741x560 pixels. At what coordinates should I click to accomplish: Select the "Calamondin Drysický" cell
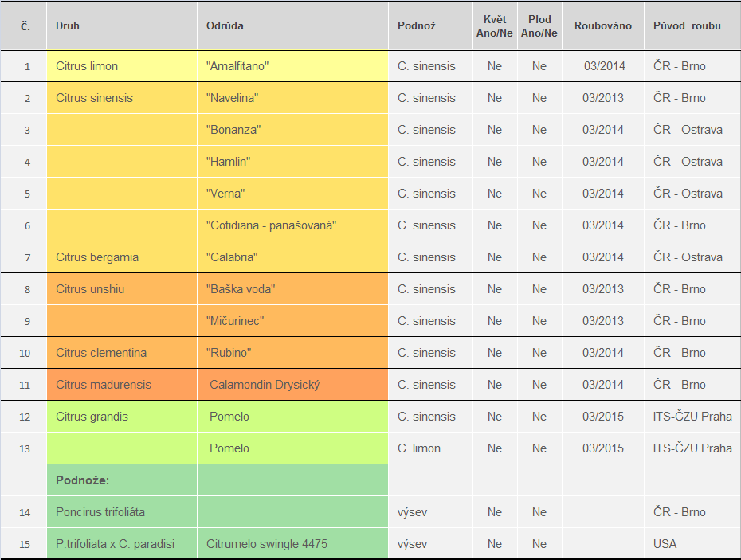(265, 385)
